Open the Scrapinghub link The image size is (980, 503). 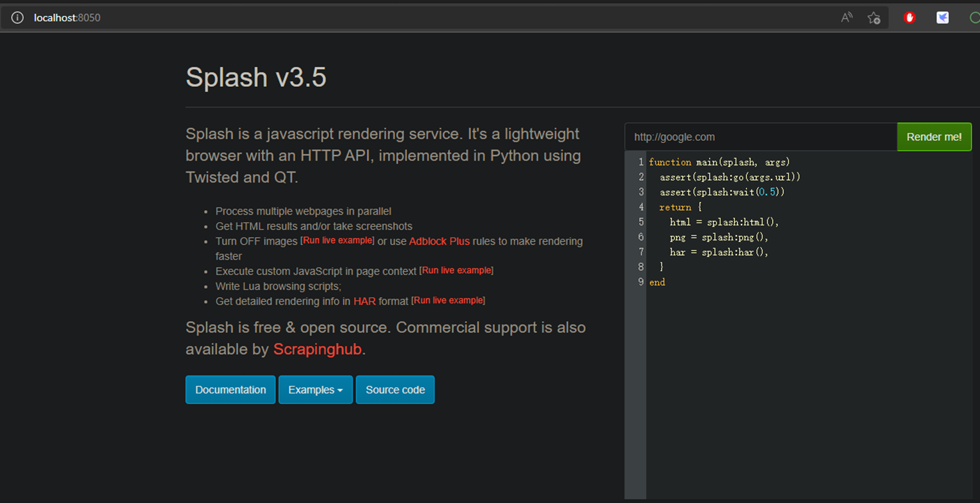tap(317, 348)
